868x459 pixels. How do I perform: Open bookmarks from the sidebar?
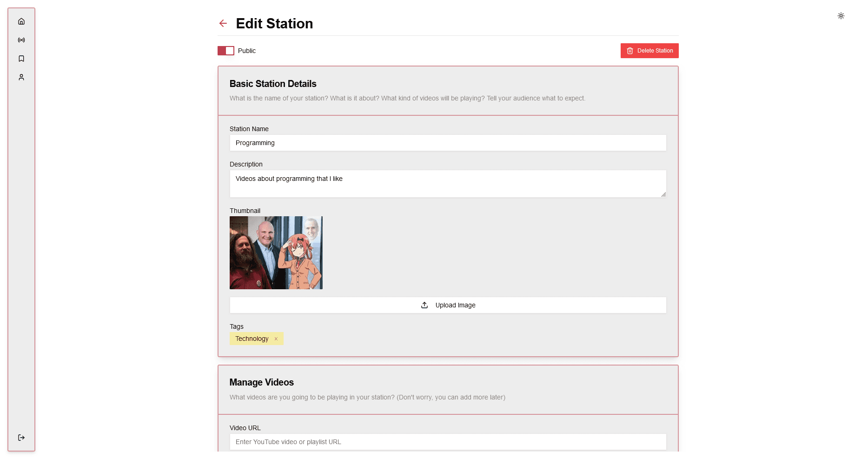(21, 59)
